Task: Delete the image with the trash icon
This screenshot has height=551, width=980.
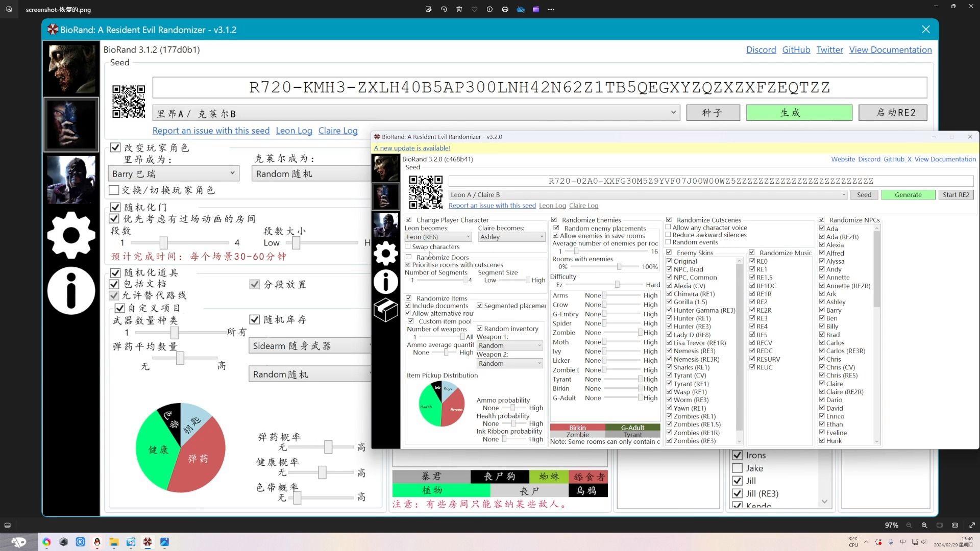Action: click(459, 9)
